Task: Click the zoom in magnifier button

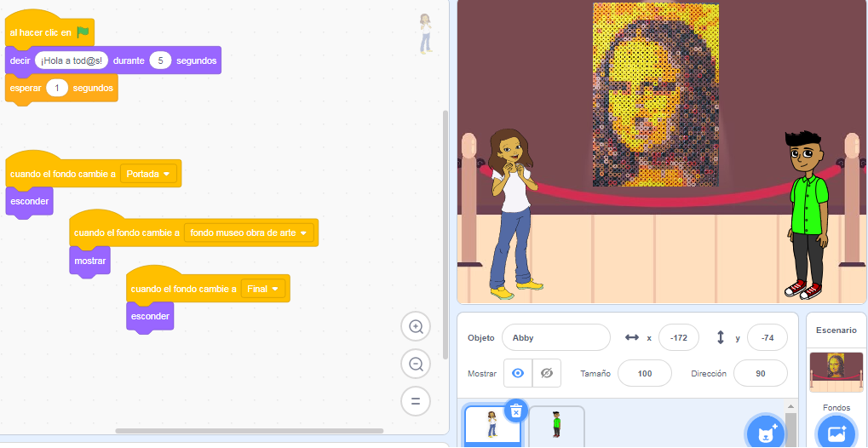Action: point(416,327)
